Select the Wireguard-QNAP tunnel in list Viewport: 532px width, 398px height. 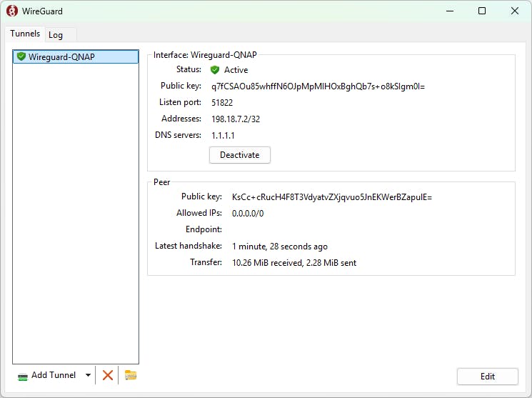click(76, 56)
